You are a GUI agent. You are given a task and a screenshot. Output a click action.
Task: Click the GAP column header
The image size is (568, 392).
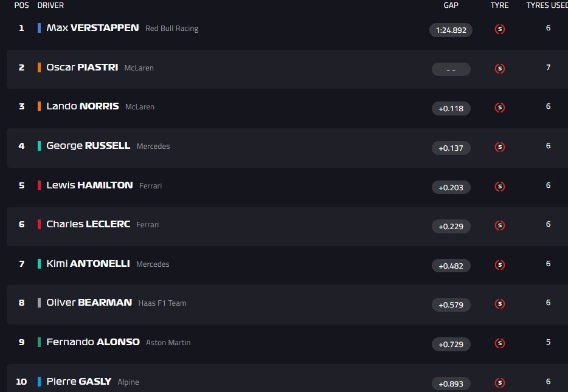451,5
